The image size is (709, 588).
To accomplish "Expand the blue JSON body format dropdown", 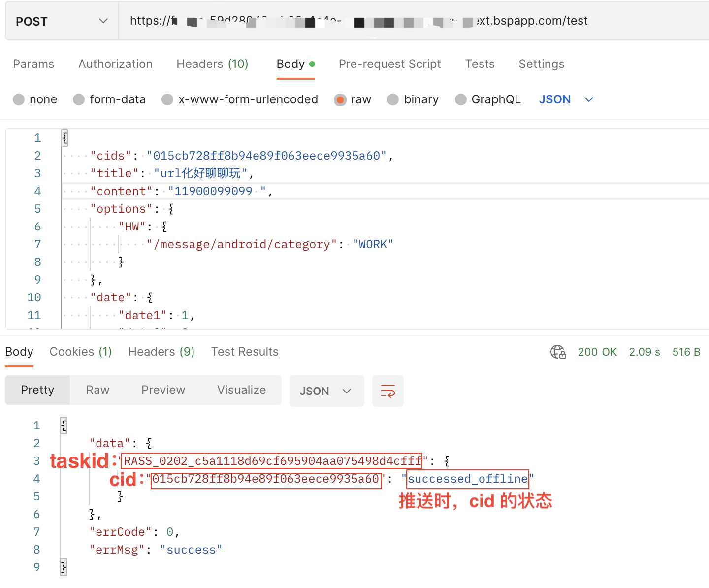I will point(566,99).
